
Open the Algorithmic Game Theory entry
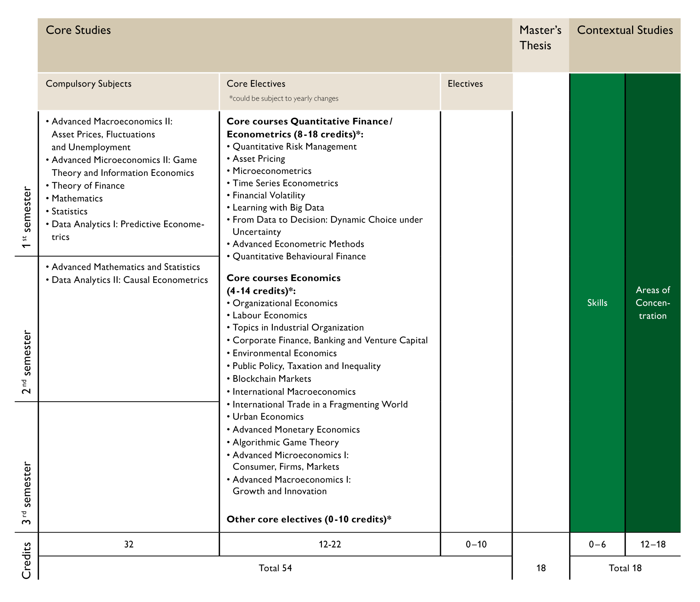(x=286, y=443)
